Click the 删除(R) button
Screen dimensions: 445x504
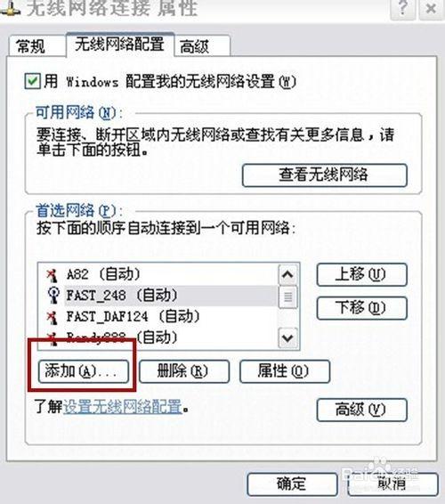(184, 371)
